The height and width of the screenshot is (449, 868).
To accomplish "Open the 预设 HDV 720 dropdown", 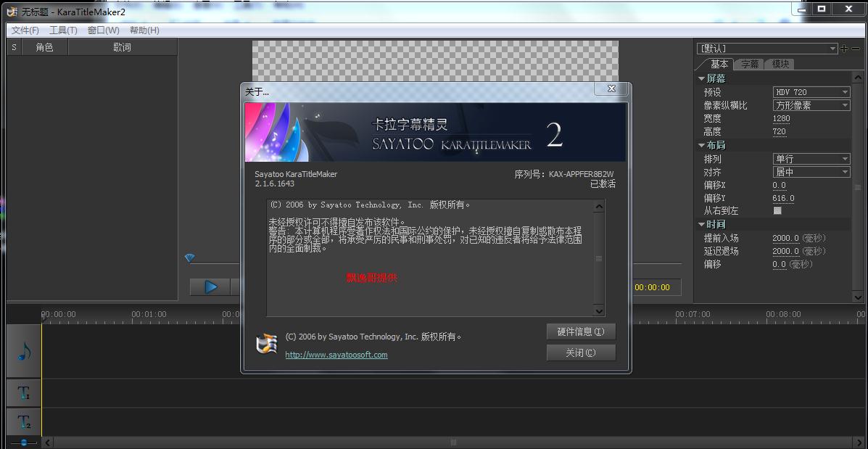I will [811, 92].
